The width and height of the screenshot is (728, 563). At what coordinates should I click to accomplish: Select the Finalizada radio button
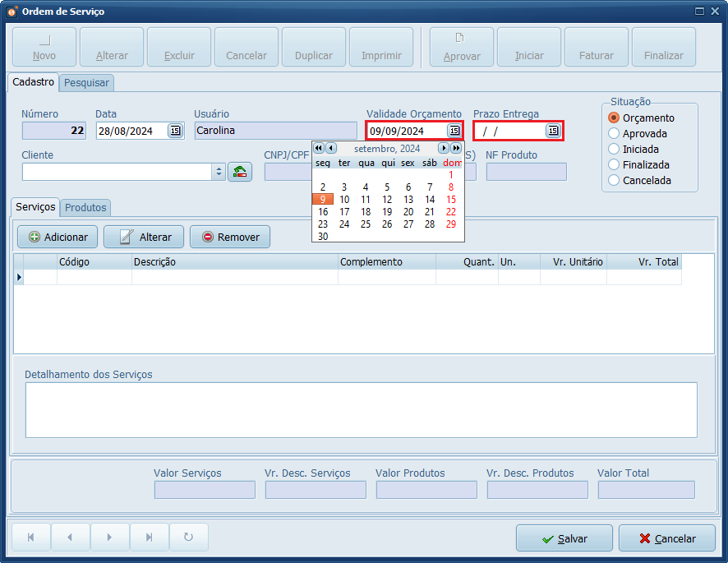click(614, 164)
